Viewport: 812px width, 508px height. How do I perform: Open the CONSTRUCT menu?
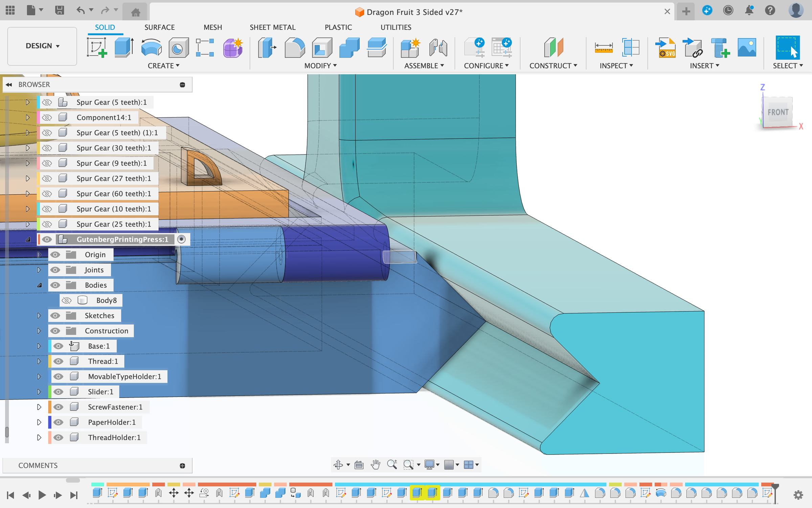pyautogui.click(x=553, y=66)
